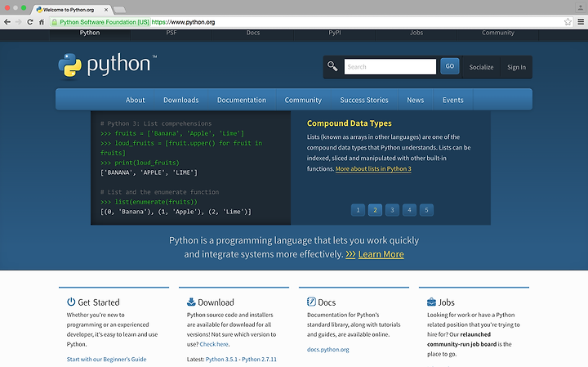Bookmark page with the star icon
The image size is (588, 367).
click(568, 22)
